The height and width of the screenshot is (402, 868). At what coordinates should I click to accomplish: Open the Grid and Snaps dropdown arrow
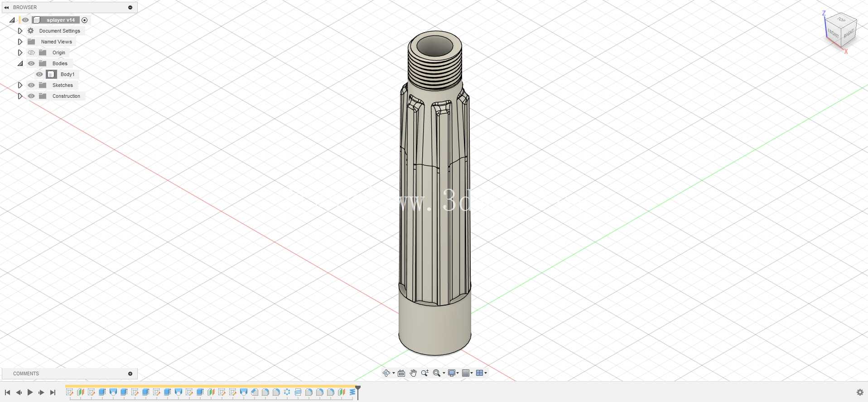click(472, 373)
